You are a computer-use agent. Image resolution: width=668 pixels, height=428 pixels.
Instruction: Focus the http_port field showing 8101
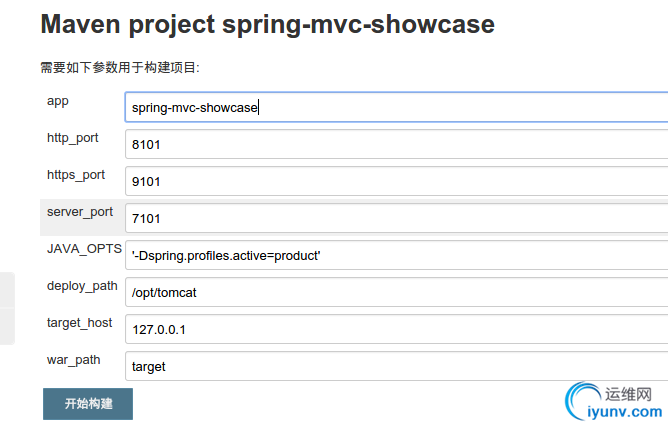396,144
